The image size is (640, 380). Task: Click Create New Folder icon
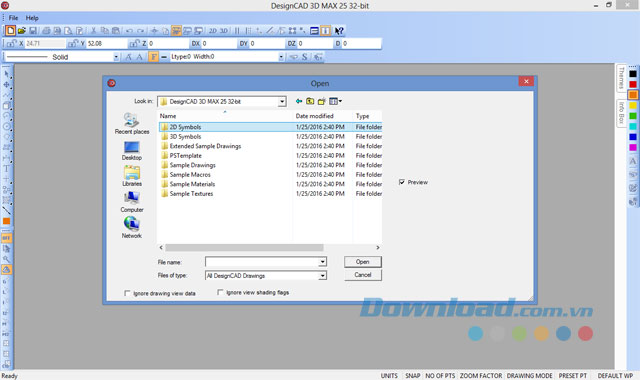pyautogui.click(x=322, y=101)
